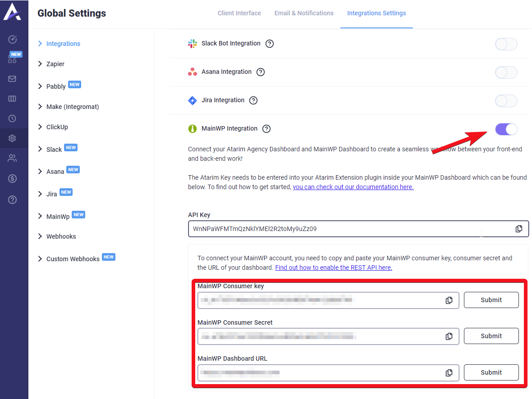Screen dimensions: 532x399
Task: Expand the Custom Webhooks section
Action: (x=72, y=258)
